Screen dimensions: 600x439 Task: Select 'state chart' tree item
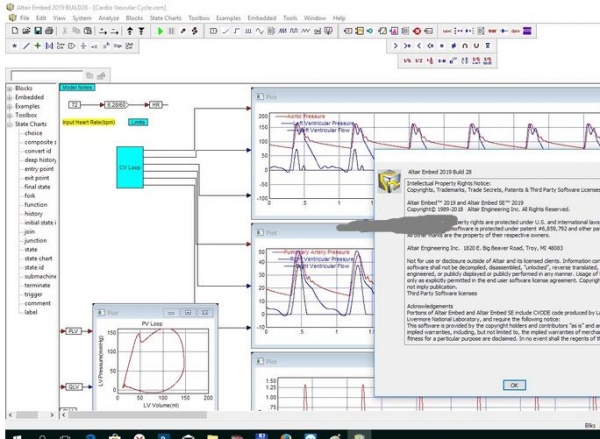[38, 258]
